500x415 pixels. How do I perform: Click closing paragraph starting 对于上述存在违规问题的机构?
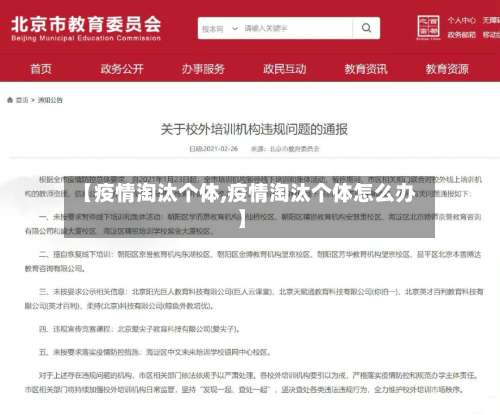click(x=252, y=382)
